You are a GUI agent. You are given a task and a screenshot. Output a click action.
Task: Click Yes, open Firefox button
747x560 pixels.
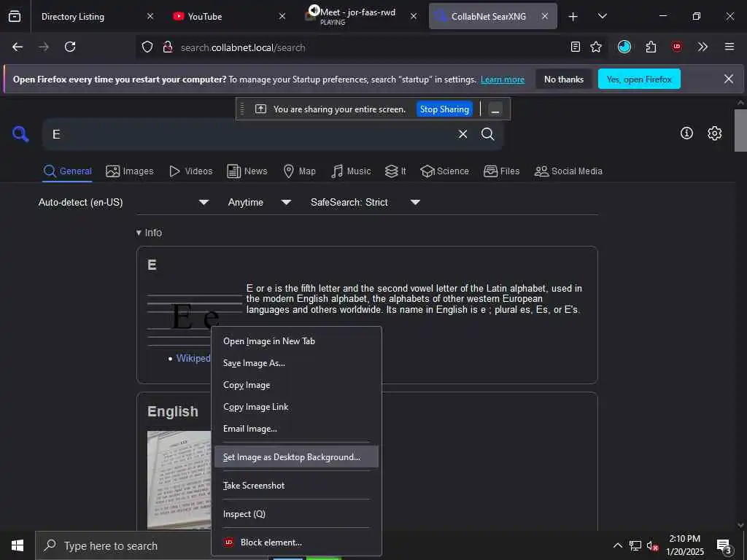(639, 79)
